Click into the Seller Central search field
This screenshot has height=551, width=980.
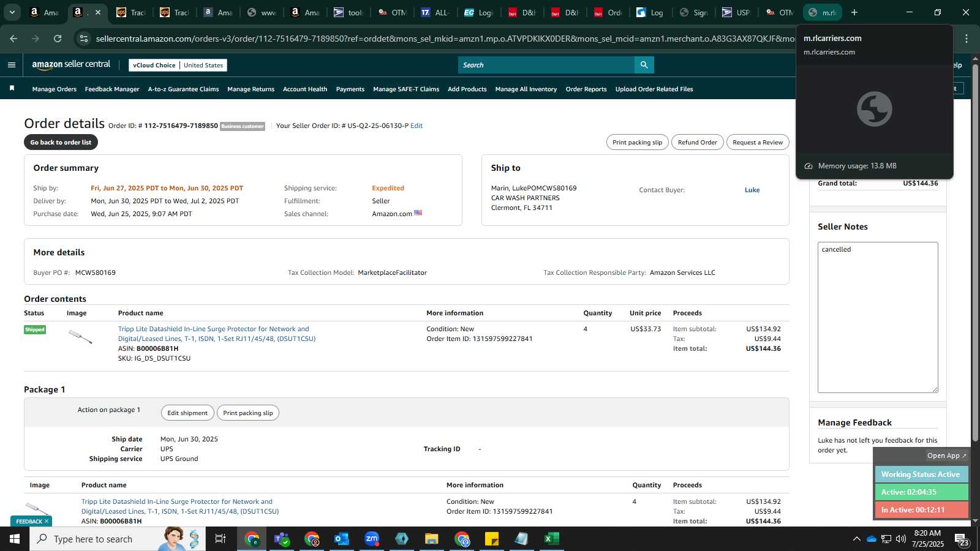[x=546, y=65]
